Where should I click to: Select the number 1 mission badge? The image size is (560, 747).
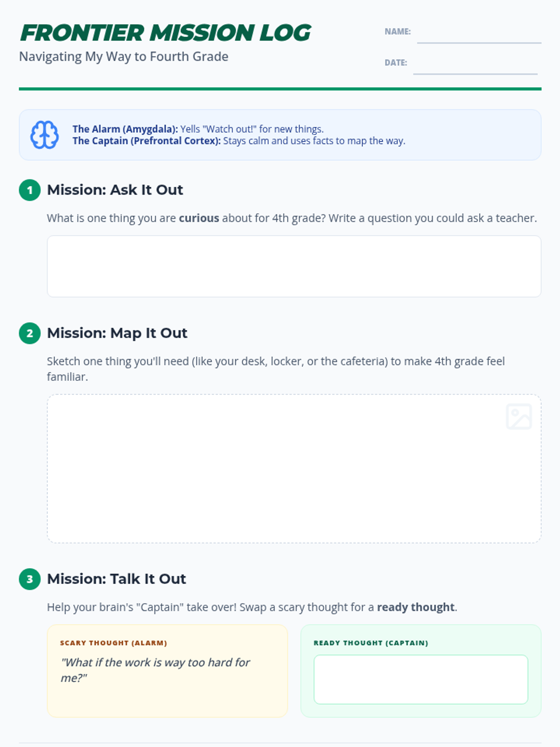(30, 190)
